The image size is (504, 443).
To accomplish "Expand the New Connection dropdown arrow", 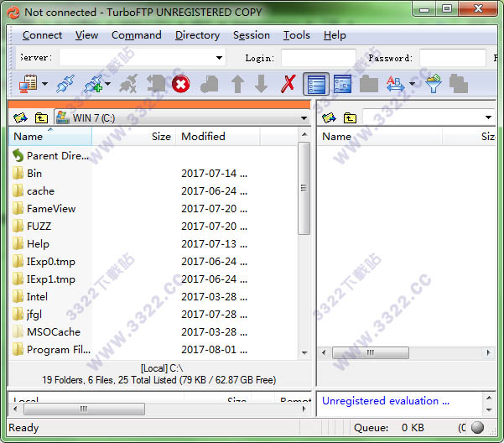I will click(x=107, y=84).
